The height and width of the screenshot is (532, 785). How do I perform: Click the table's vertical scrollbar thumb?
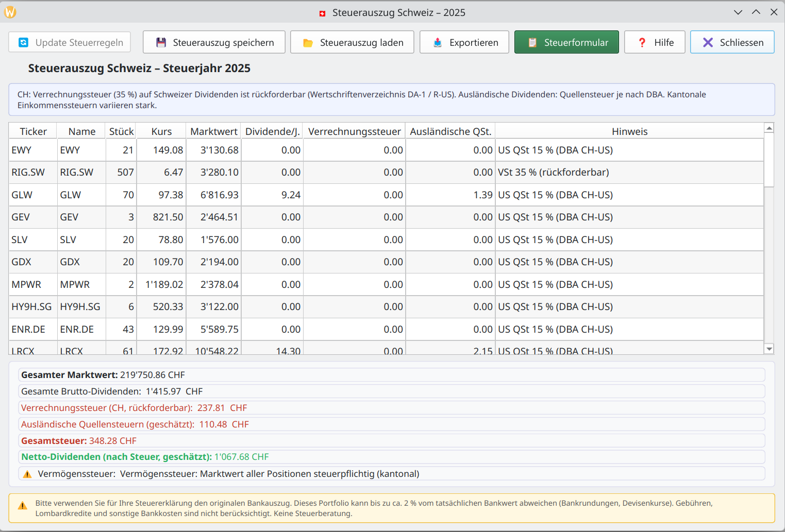click(x=769, y=160)
